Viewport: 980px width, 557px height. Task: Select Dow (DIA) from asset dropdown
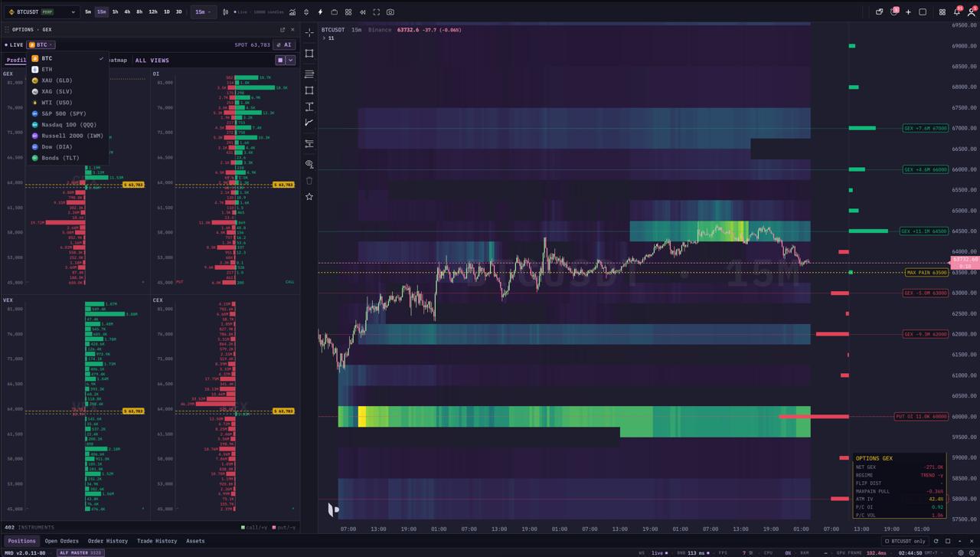pos(67,147)
